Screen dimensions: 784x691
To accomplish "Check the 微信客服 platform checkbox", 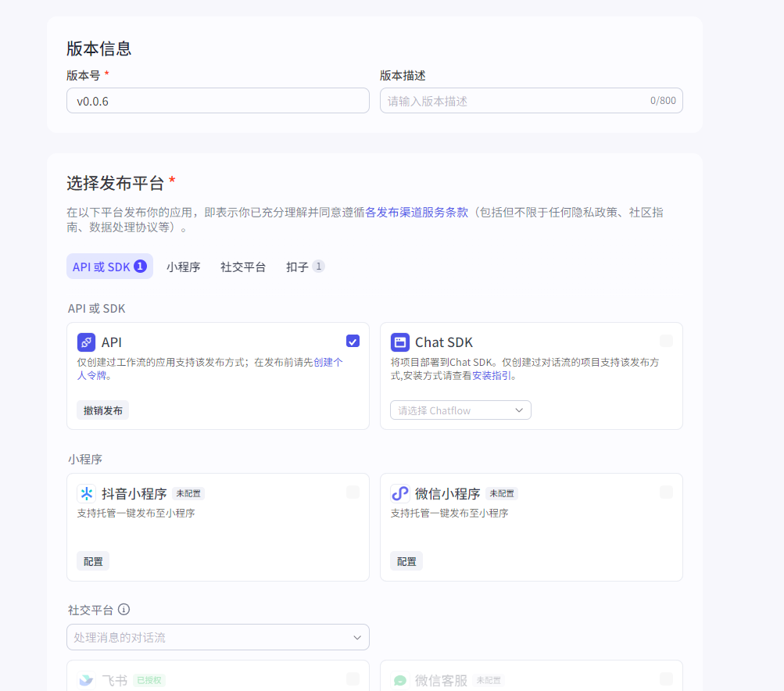I will click(x=666, y=678).
